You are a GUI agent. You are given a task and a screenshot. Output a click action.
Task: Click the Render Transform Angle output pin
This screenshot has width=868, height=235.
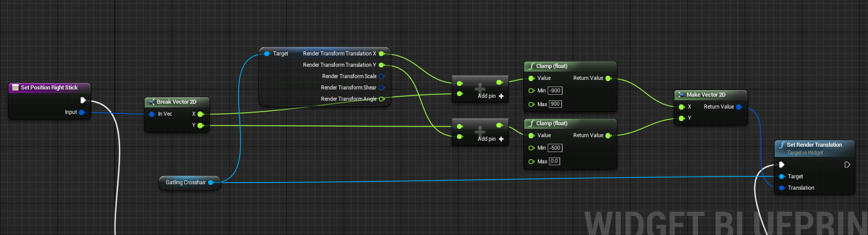[382, 99]
